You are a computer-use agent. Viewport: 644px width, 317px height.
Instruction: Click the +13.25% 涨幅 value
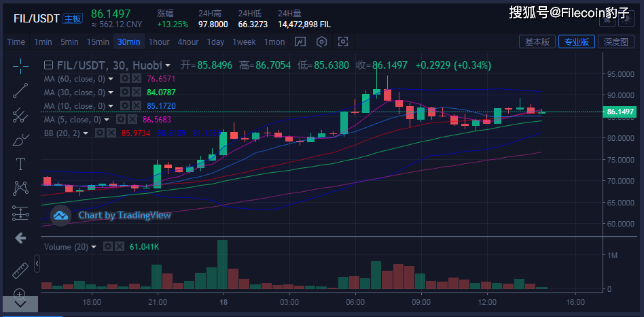point(173,24)
